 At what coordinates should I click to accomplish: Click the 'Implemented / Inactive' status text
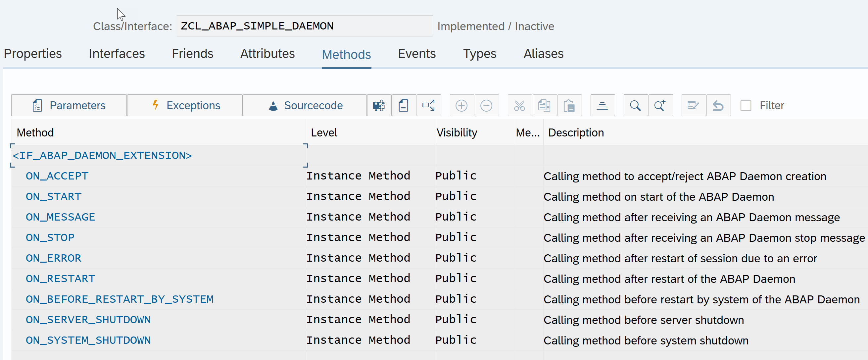(496, 26)
